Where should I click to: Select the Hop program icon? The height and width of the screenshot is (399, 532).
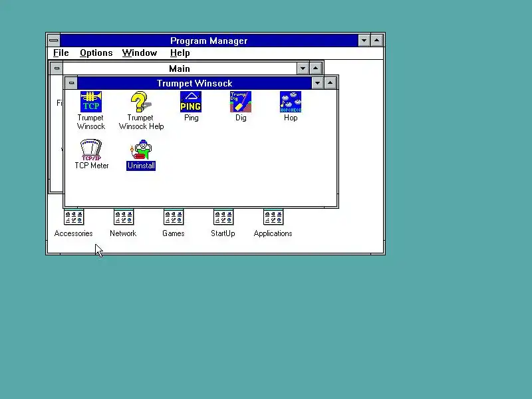tap(291, 102)
